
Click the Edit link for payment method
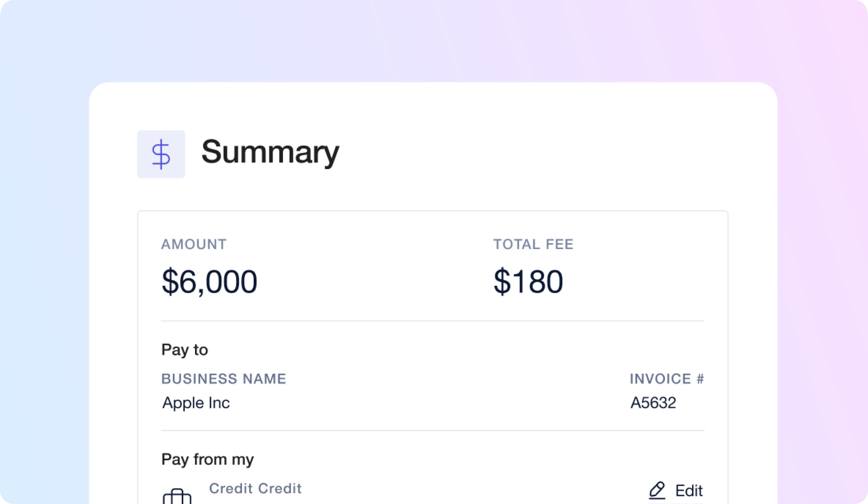click(688, 491)
